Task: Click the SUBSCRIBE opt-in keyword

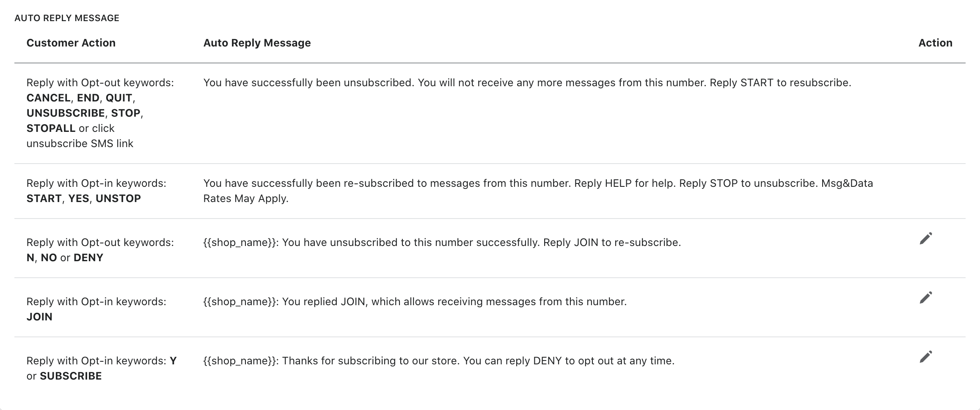Action: click(x=71, y=376)
